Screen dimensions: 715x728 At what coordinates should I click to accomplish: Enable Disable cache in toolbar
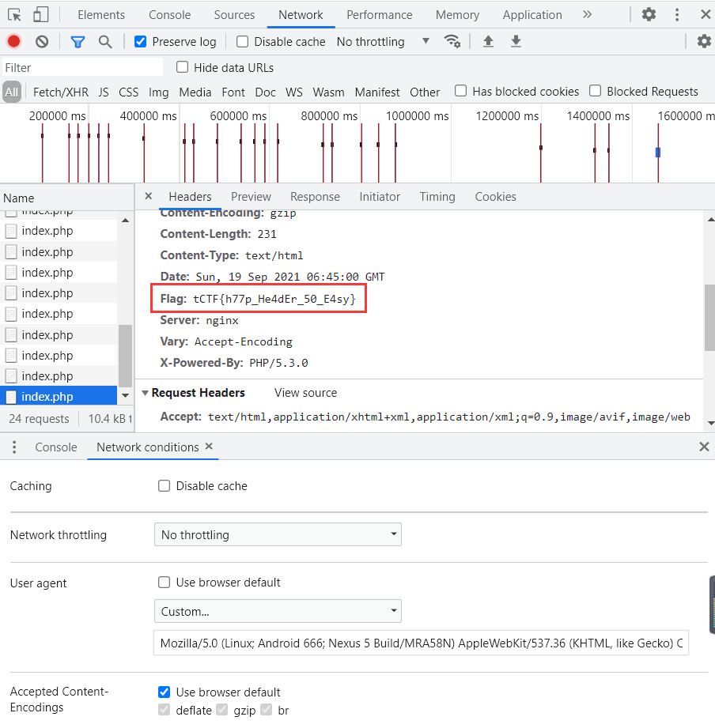(243, 42)
